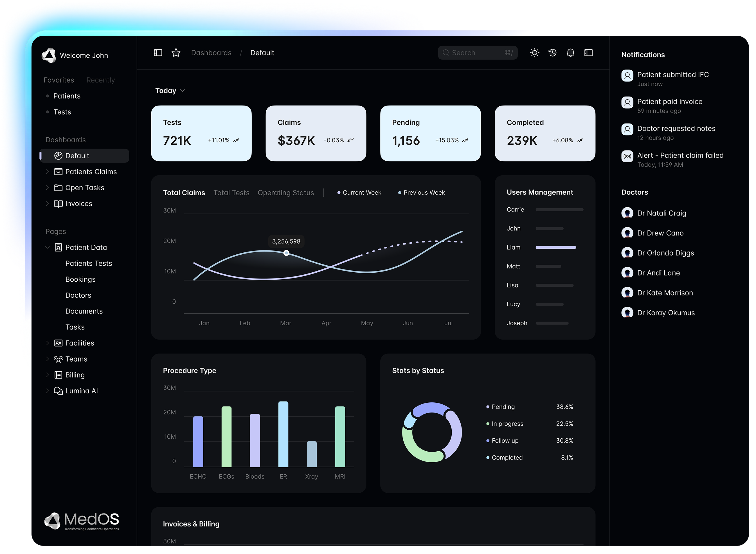Viewport: 756px width, 554px height.
Task: Click the Open Tasks folder icon
Action: (58, 188)
